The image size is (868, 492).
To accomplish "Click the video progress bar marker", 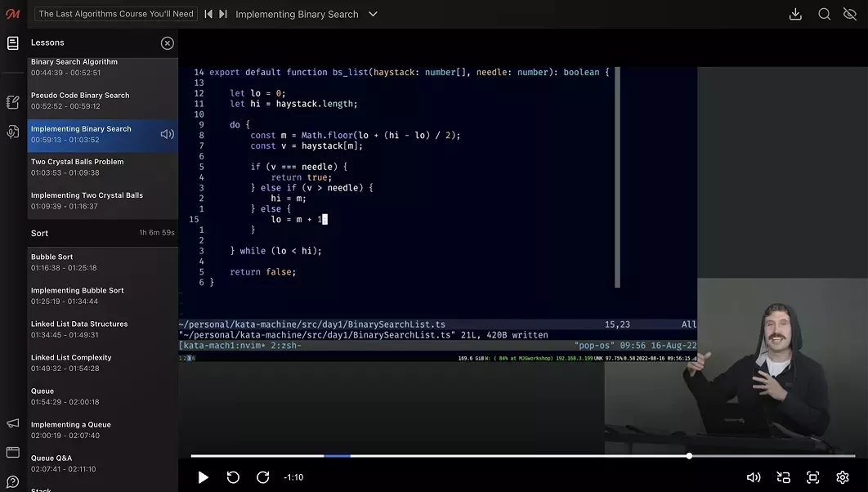I will [689, 455].
